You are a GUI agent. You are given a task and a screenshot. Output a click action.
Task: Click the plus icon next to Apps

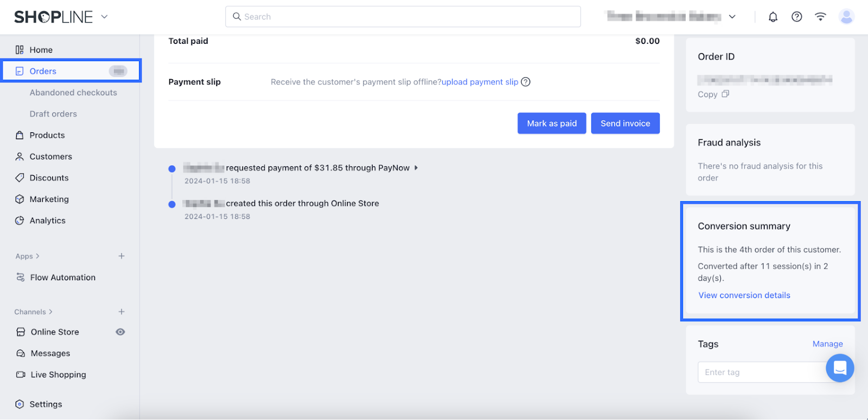coord(122,256)
